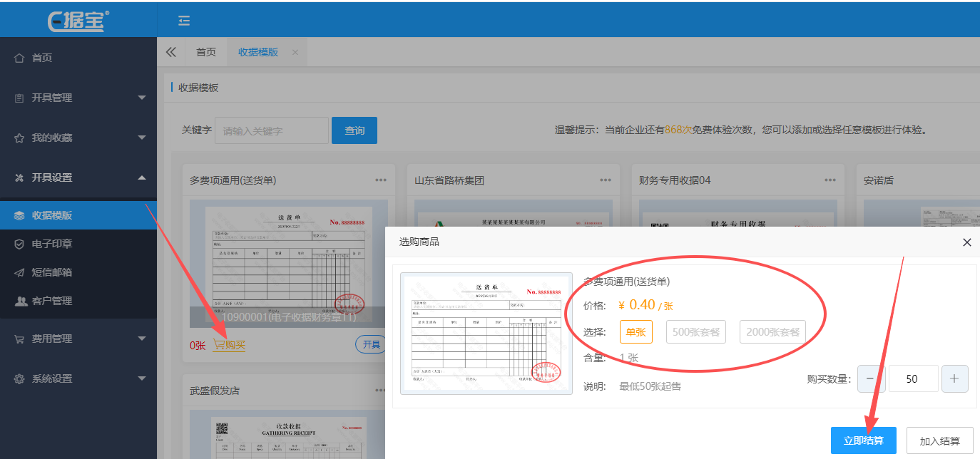980x459 pixels.
Task: Switch to the 首页 tab
Action: pos(206,52)
